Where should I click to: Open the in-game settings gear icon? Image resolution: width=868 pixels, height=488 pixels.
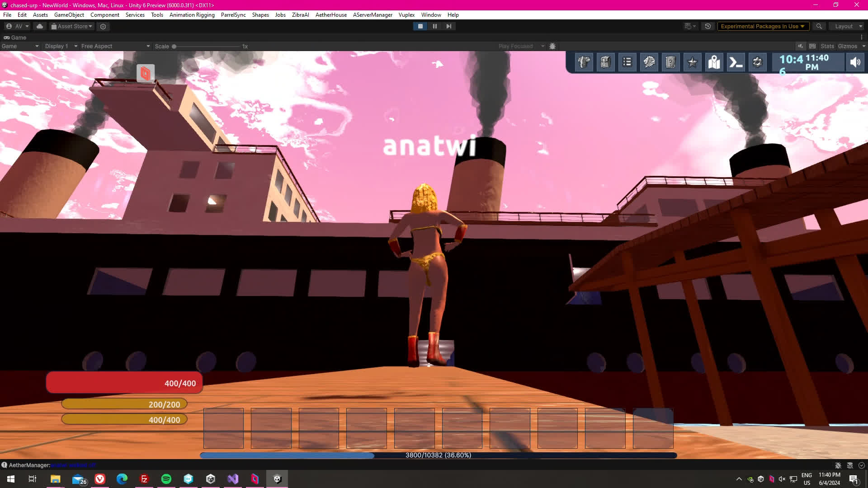point(757,62)
